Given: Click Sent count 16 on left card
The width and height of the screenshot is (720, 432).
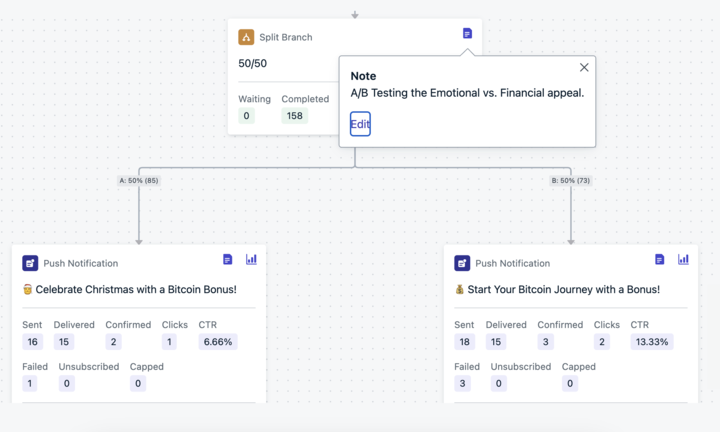Looking at the screenshot, I should click(x=33, y=342).
